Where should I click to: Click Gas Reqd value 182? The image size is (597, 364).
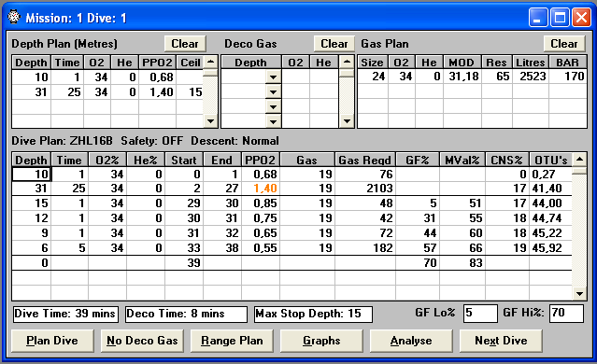coord(365,248)
